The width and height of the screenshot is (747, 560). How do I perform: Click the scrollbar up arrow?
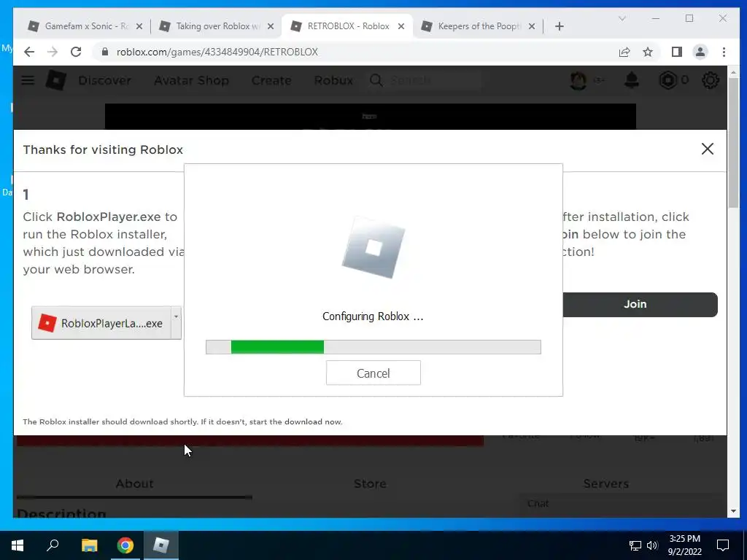click(733, 72)
